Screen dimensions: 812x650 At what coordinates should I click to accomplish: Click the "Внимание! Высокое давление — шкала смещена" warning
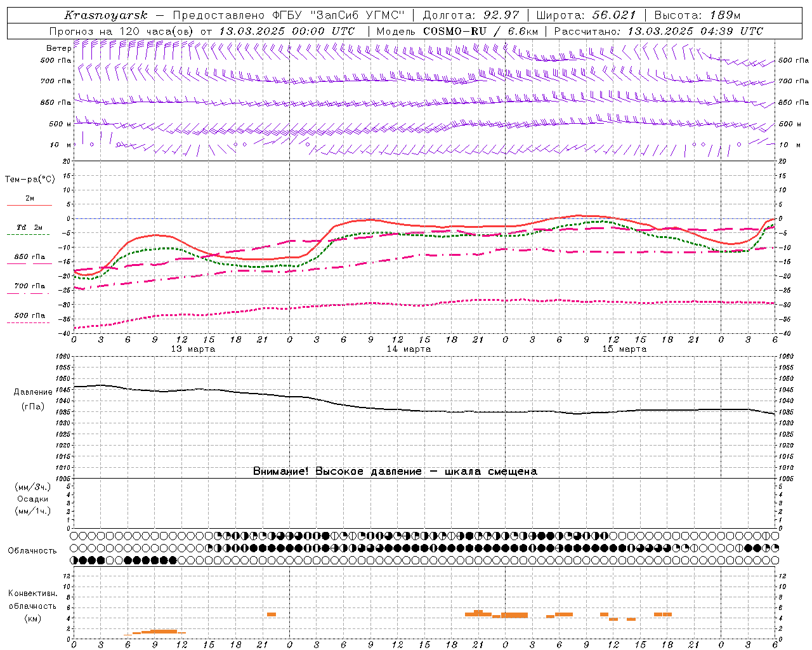pos(395,472)
